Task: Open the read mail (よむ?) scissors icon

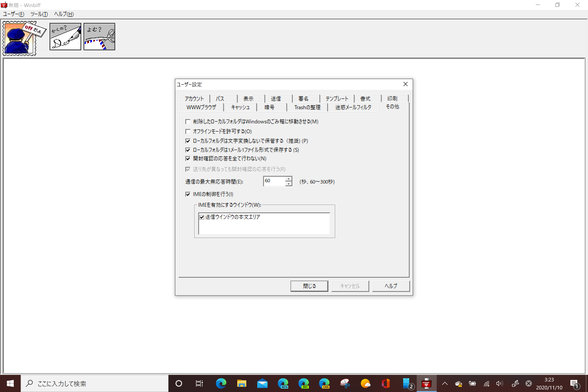Action: click(x=100, y=37)
